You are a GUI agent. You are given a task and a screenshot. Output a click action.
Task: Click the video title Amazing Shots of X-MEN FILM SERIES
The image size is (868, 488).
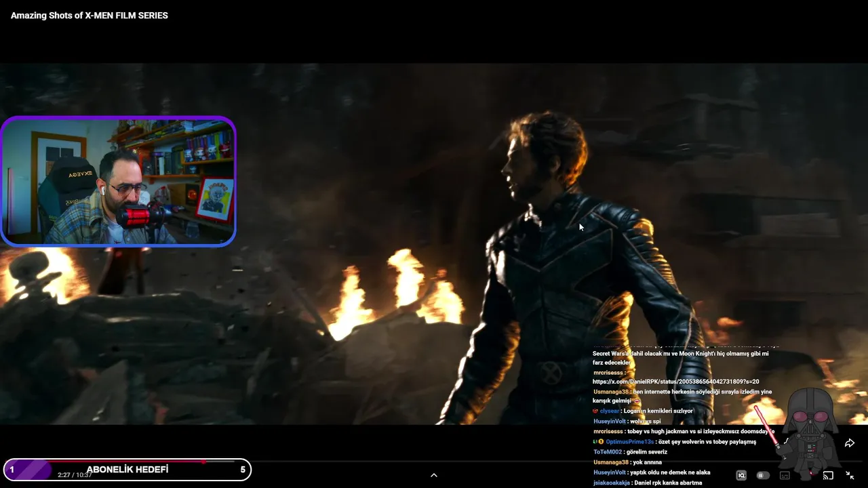pyautogui.click(x=90, y=15)
